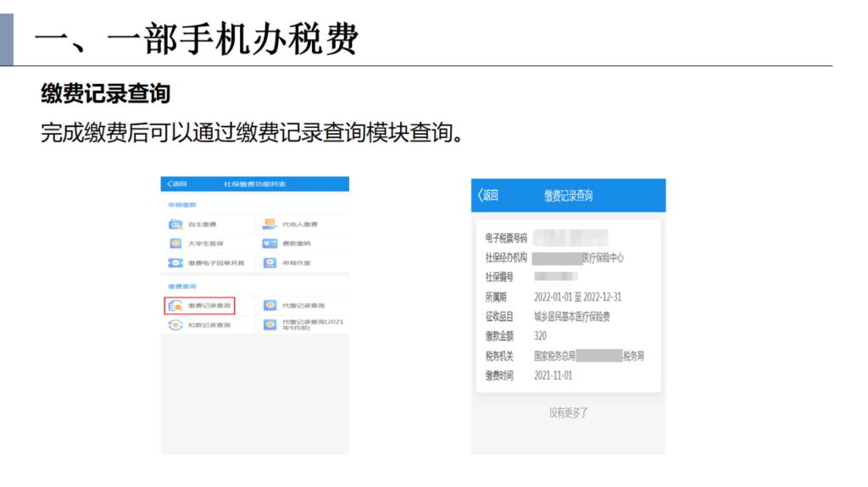The width and height of the screenshot is (868, 487).
Task: Go back from the 社保缴费功能列表 screen
Action: click(176, 184)
